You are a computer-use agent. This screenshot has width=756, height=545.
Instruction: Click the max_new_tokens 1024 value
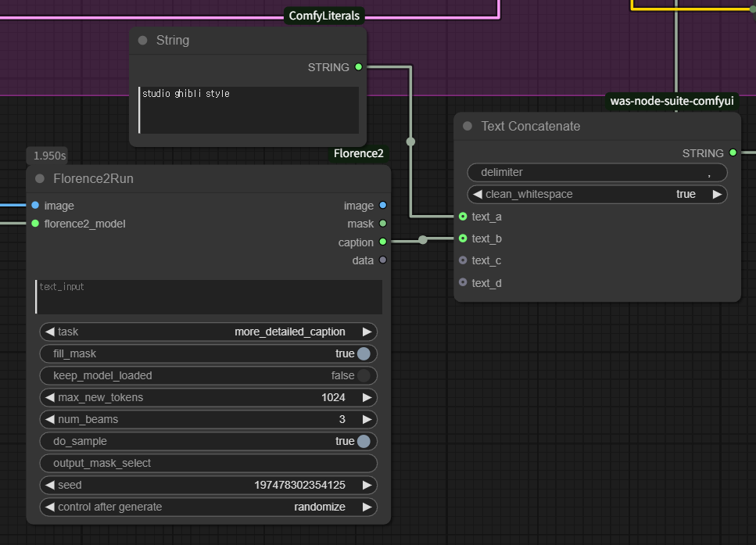pos(333,397)
